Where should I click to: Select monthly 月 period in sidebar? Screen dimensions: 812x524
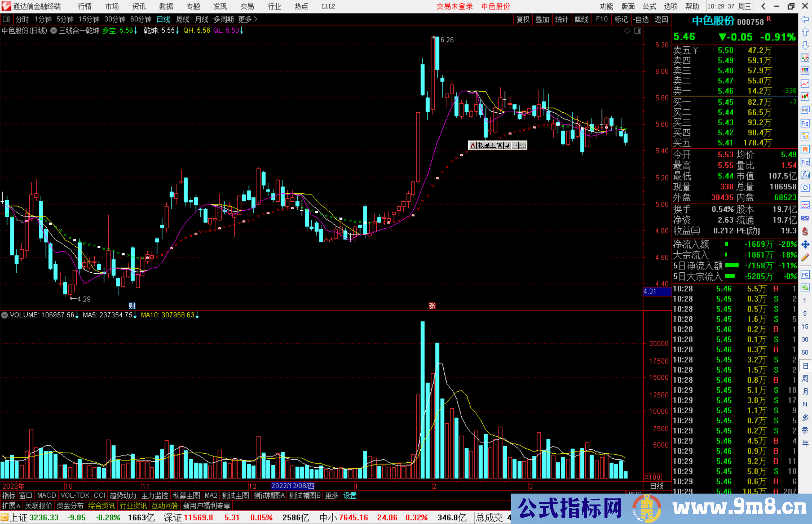805,391
